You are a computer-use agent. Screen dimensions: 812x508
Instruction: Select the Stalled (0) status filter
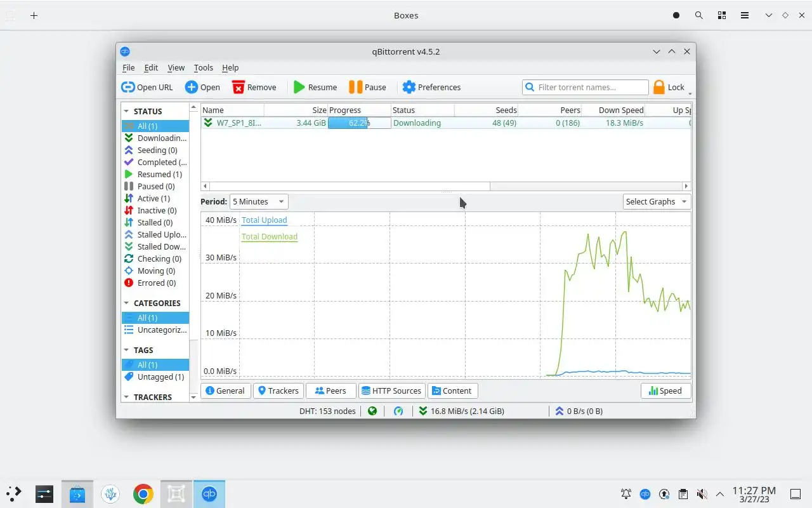coord(155,222)
